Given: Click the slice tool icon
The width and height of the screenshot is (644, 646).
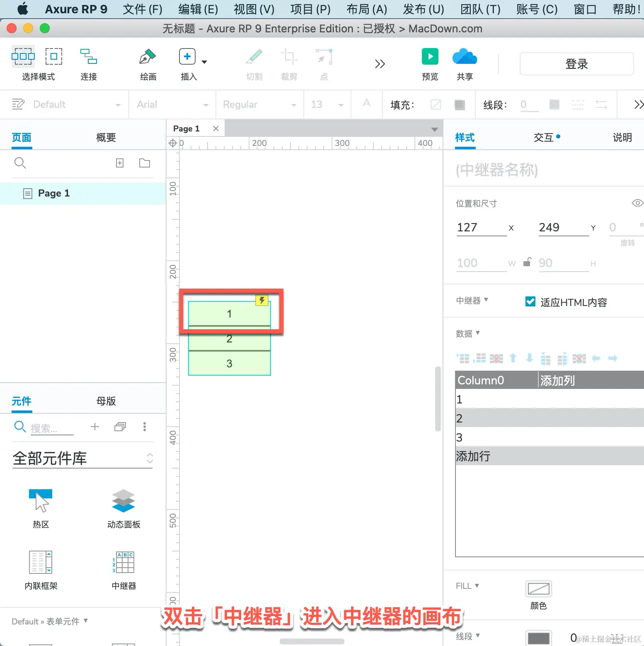Looking at the screenshot, I should (254, 56).
